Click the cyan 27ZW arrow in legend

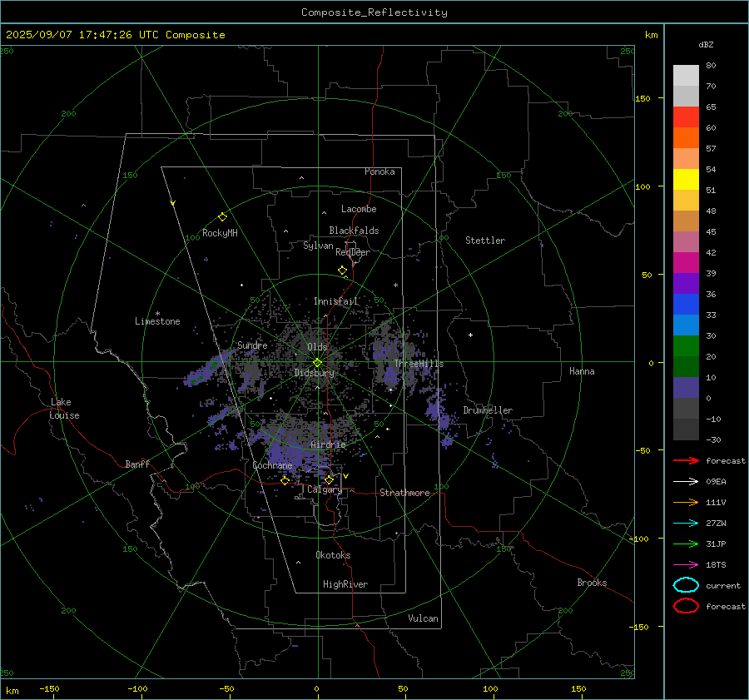686,524
